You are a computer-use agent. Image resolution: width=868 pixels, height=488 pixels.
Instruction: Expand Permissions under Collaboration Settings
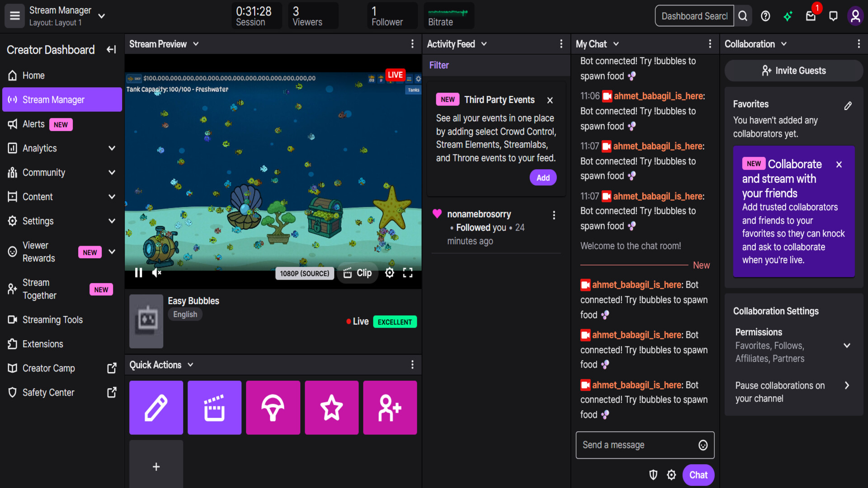(847, 346)
